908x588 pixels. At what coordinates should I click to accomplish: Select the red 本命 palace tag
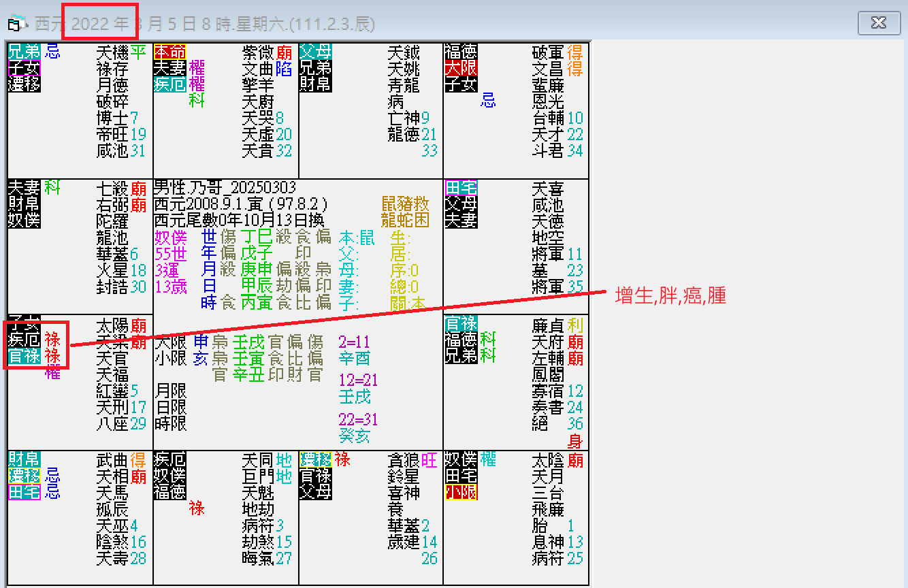coord(169,53)
